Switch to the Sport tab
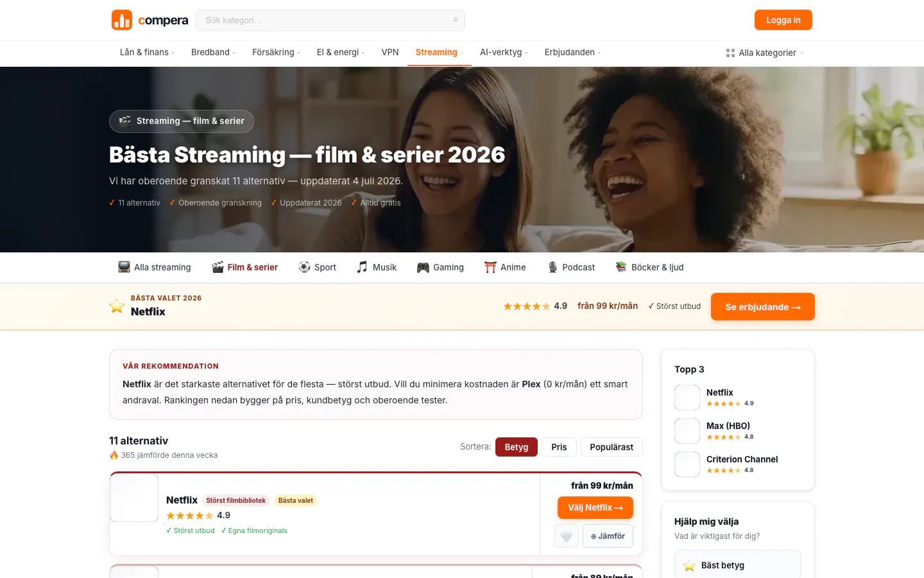Screen dimensions: 924x578 point(318,267)
